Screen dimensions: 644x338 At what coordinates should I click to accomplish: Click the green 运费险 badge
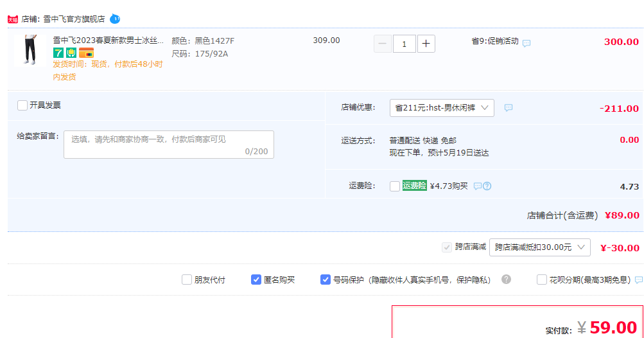click(414, 186)
